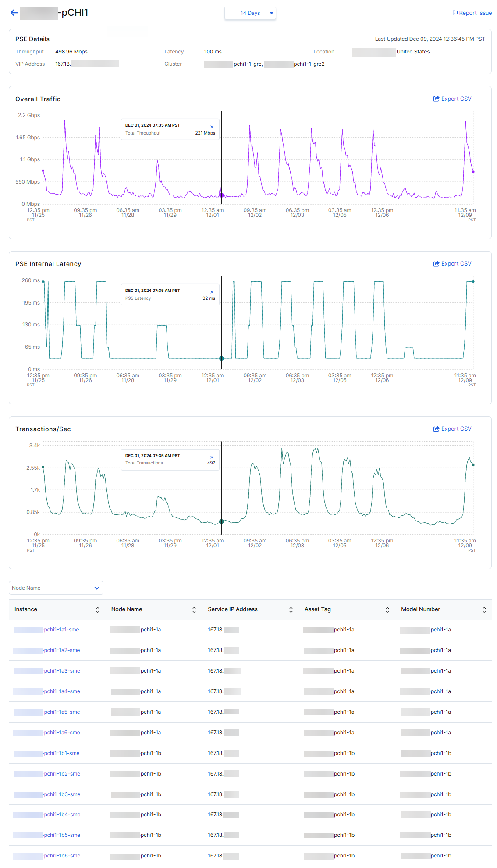Image resolution: width=497 pixels, height=868 pixels.
Task: Sort table by Node Name column
Action: click(194, 609)
